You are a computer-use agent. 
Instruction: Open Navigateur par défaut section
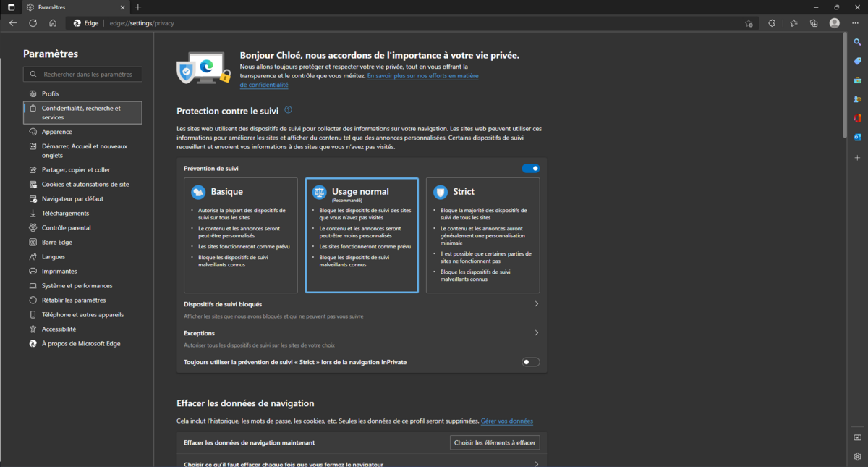click(x=82, y=198)
